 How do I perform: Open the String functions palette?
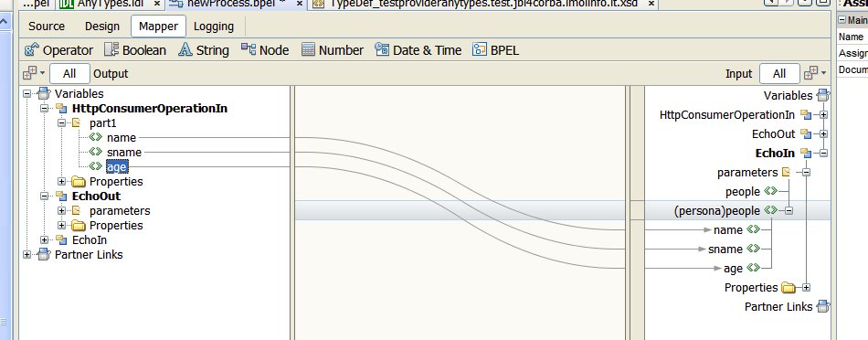203,50
